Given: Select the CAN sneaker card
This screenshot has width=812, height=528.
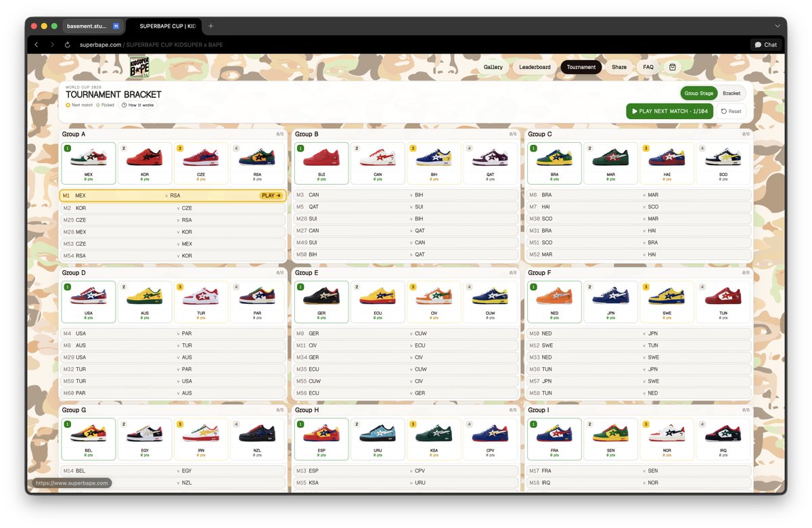Looking at the screenshot, I should click(378, 163).
